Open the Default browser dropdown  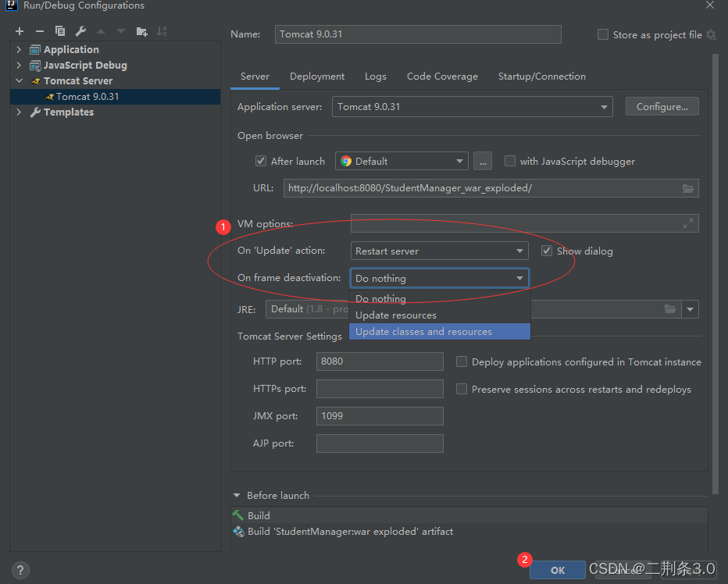(x=401, y=162)
